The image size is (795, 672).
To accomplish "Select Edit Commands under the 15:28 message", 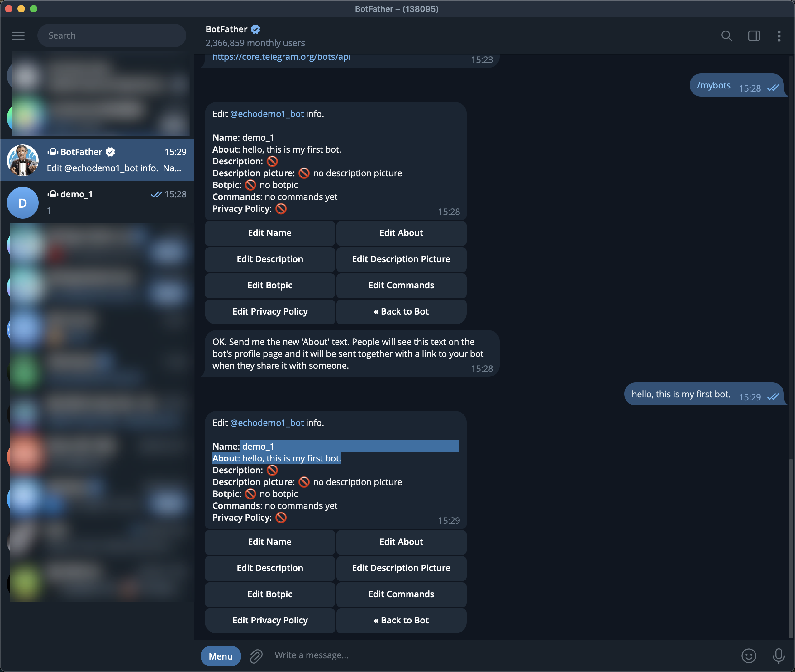I will pos(401,286).
